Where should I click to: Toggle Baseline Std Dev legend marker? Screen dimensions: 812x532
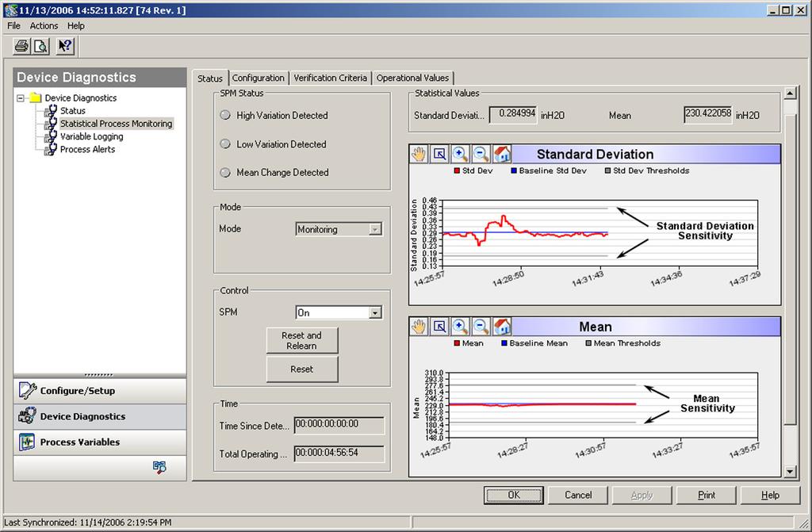pyautogui.click(x=514, y=170)
